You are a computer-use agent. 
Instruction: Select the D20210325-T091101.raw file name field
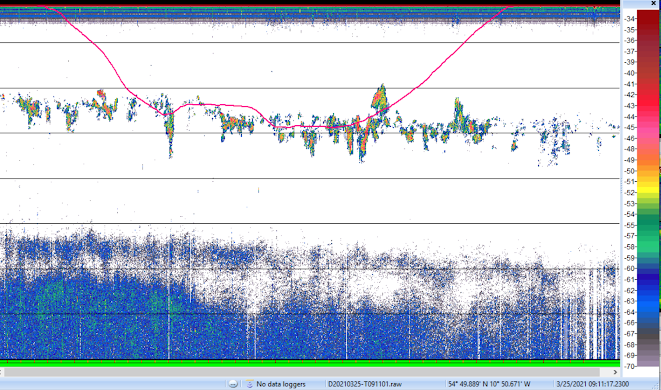tap(365, 384)
